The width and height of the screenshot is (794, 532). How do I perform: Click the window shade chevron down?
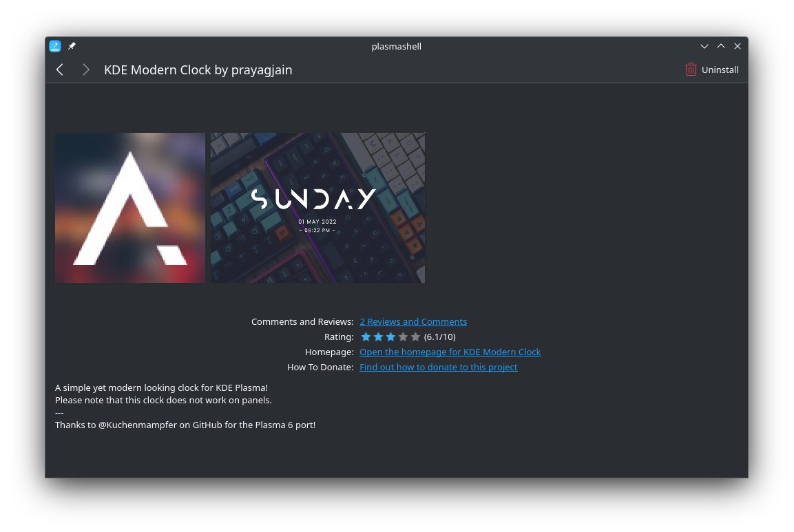coord(704,45)
